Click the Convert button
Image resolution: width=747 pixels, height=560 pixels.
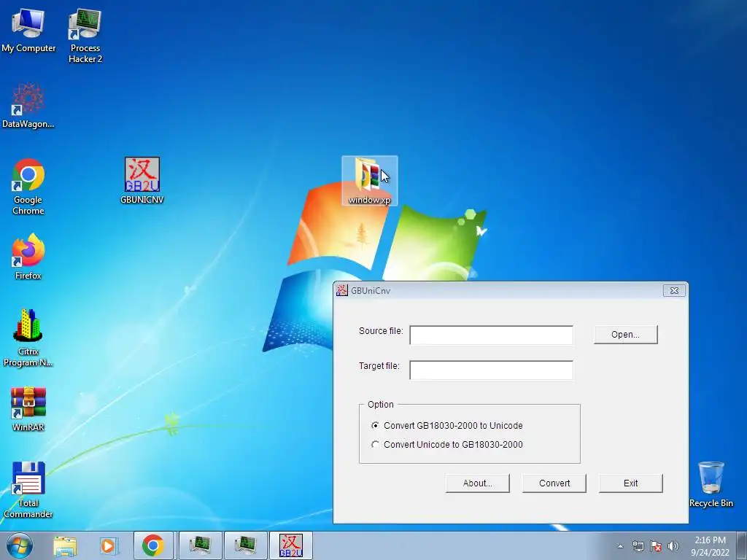(x=554, y=483)
